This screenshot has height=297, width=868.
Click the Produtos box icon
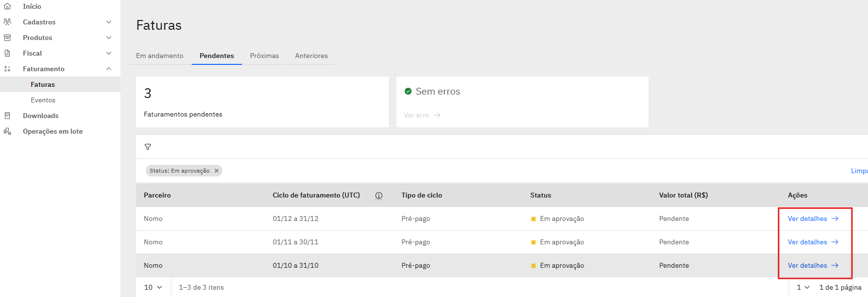click(7, 38)
